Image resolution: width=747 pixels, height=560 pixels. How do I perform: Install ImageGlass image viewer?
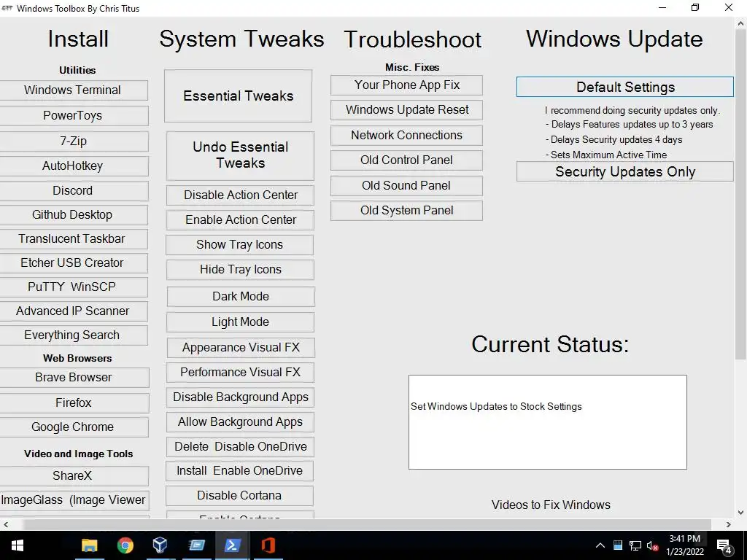(74, 500)
